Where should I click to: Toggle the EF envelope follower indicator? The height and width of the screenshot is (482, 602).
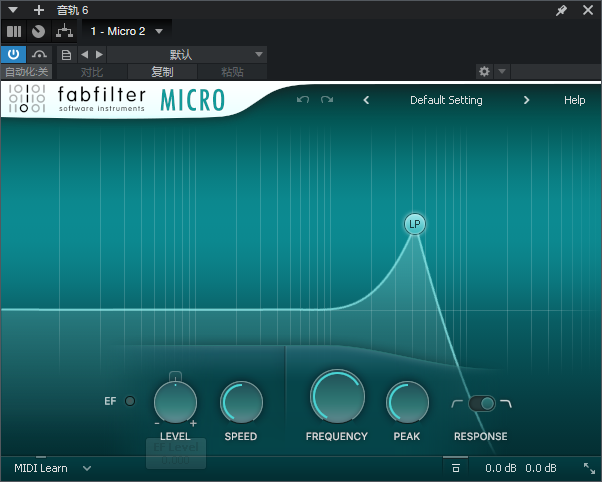[130, 401]
